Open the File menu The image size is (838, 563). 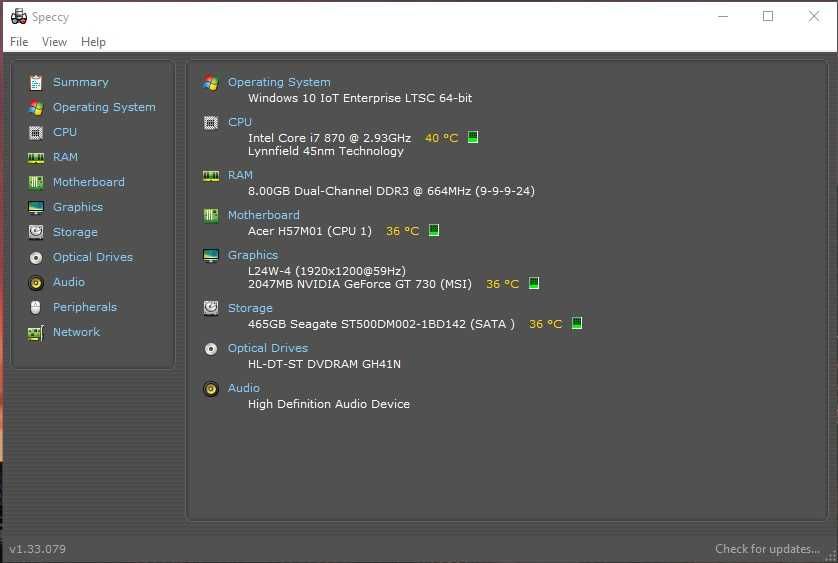click(x=19, y=42)
